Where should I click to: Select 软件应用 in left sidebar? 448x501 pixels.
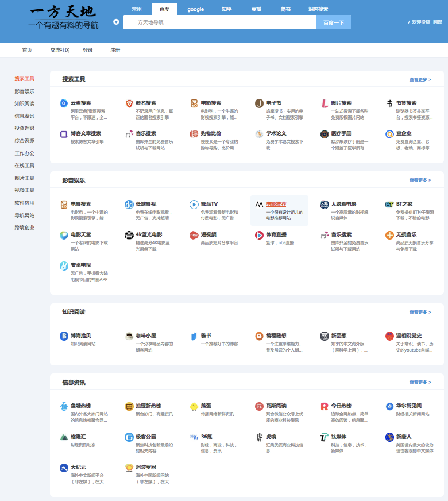(24, 203)
